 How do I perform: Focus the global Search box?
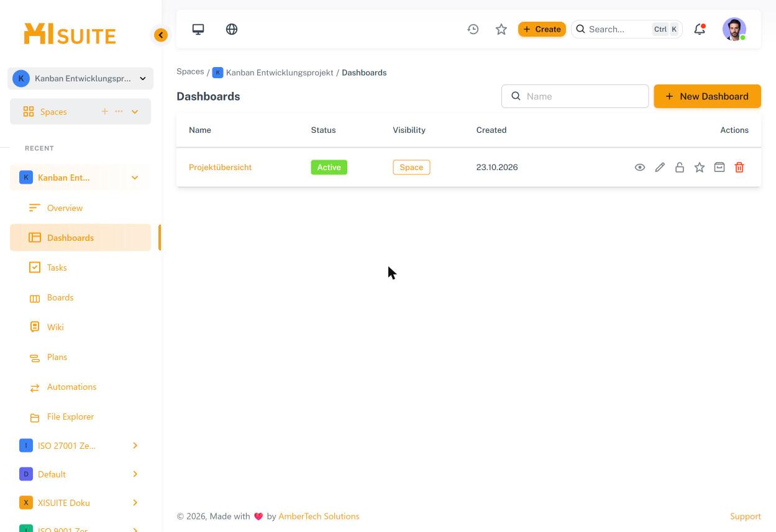[x=627, y=29]
